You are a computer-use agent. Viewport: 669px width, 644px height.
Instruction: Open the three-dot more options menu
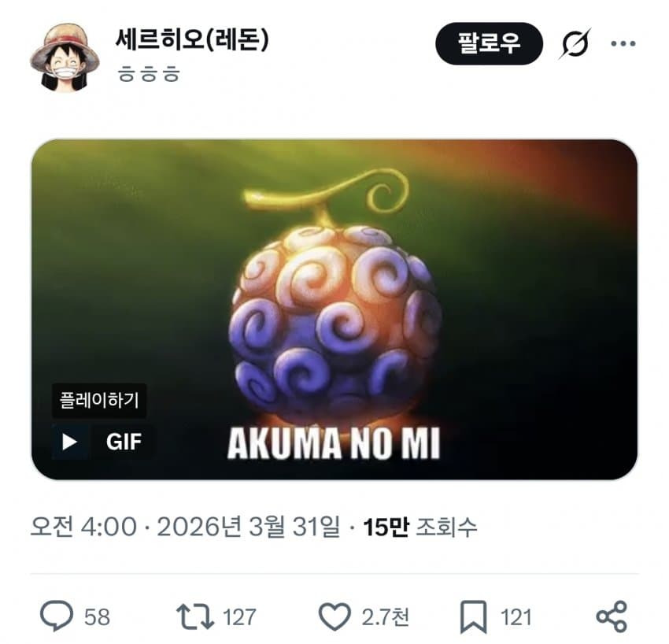pyautogui.click(x=623, y=43)
